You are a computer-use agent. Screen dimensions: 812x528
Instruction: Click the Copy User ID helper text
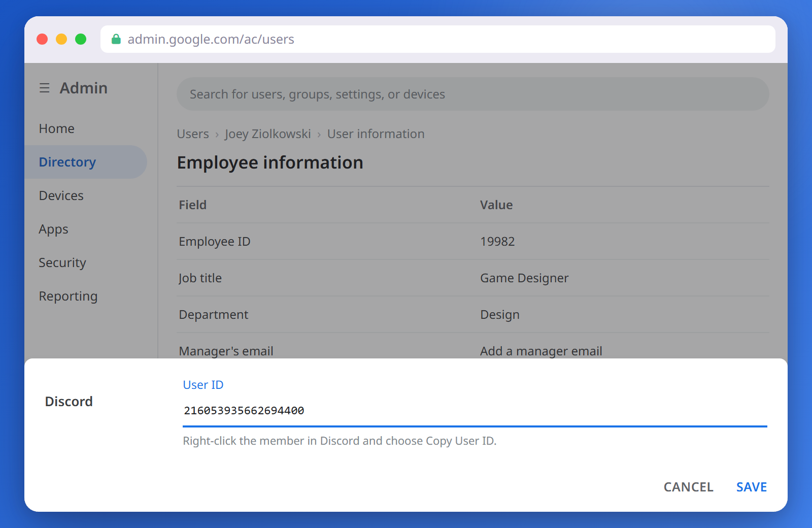[x=340, y=441]
